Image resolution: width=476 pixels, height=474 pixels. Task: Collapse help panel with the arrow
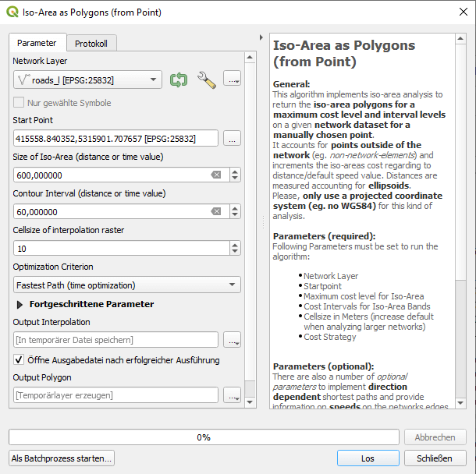pyautogui.click(x=261, y=37)
